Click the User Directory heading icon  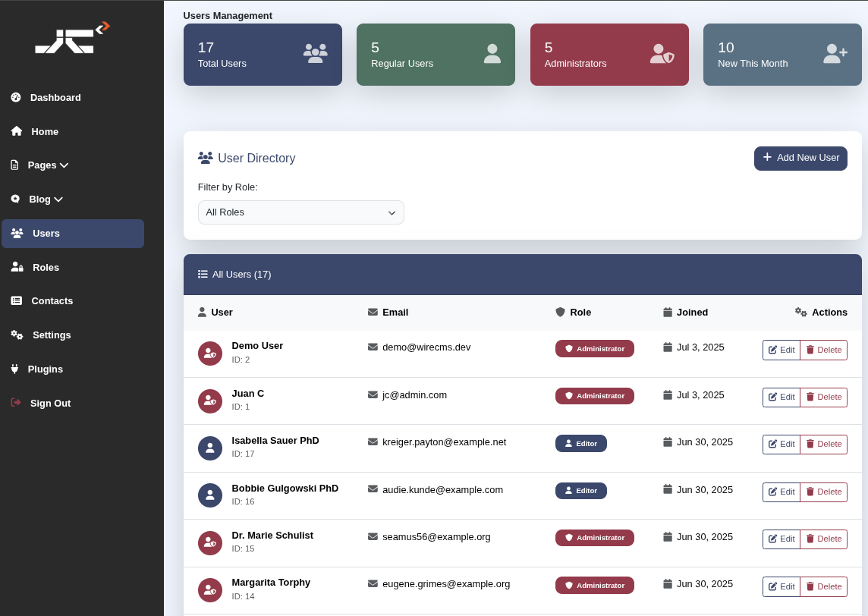point(206,158)
